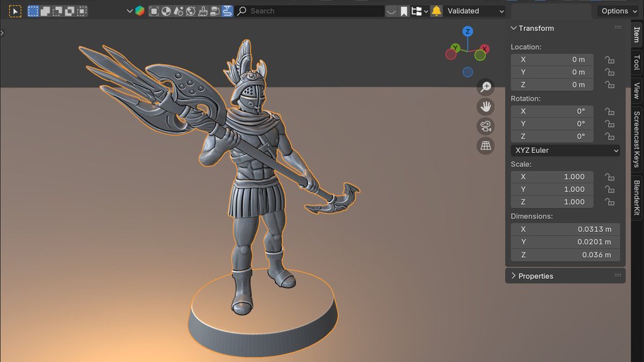Click the zoom magnifier gizmo in viewport

[486, 87]
